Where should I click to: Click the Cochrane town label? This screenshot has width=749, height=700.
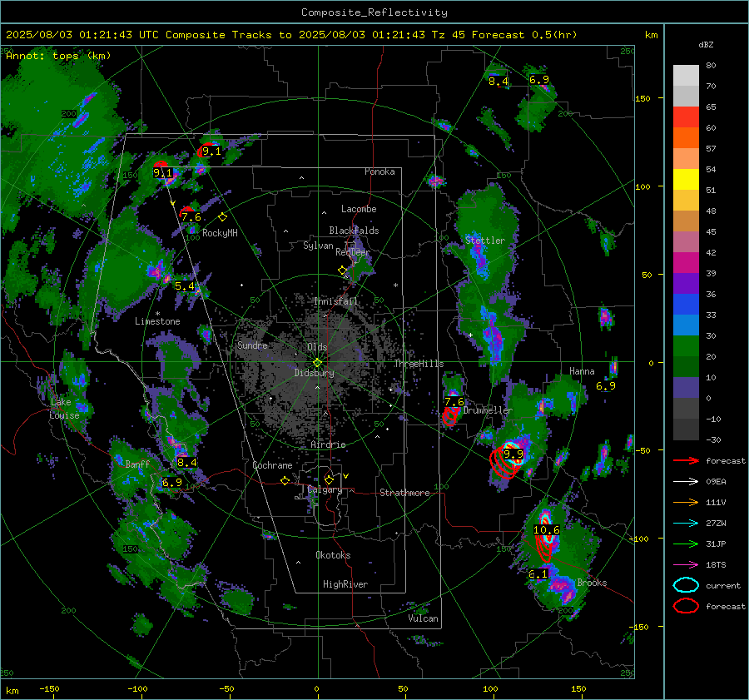[x=272, y=465]
